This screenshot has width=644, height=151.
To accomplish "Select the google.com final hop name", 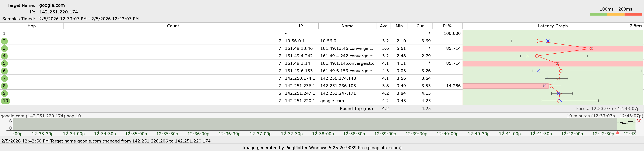I will coord(332,101).
